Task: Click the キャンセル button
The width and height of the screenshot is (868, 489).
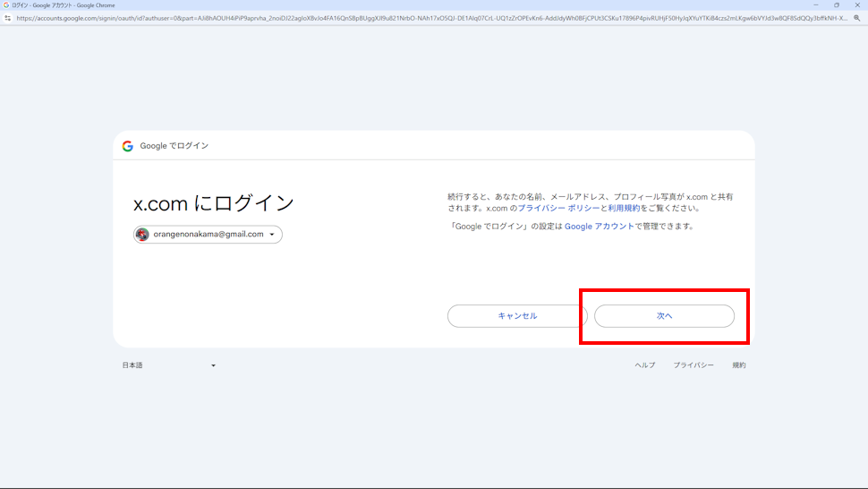Action: (517, 315)
